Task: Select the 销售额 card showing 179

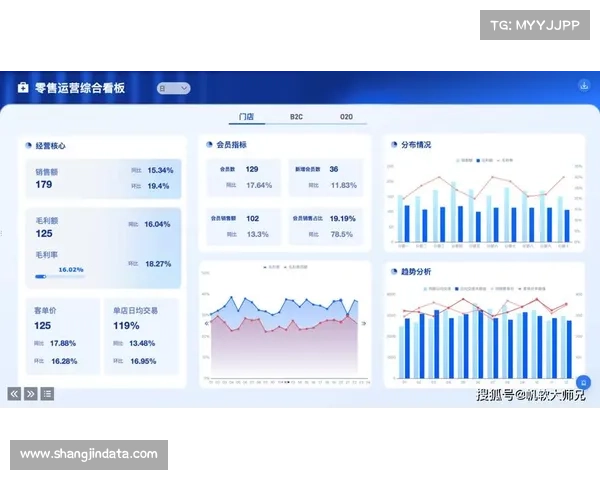Action: click(103, 179)
